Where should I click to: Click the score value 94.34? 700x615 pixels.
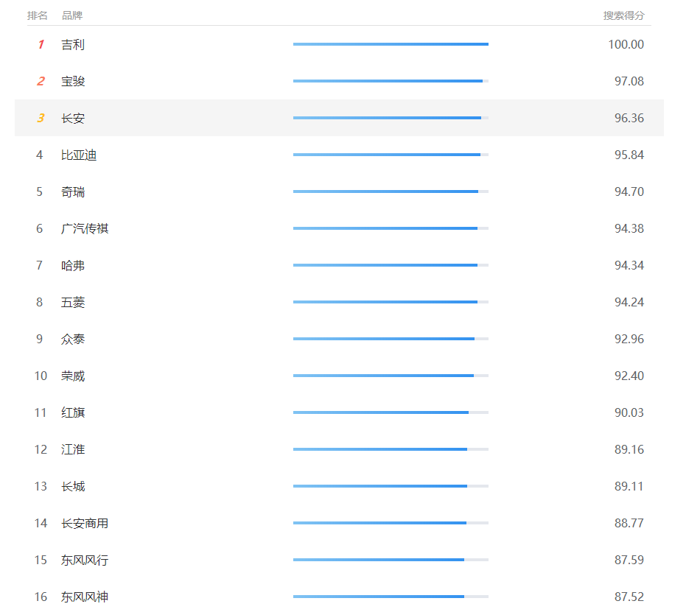tap(629, 265)
